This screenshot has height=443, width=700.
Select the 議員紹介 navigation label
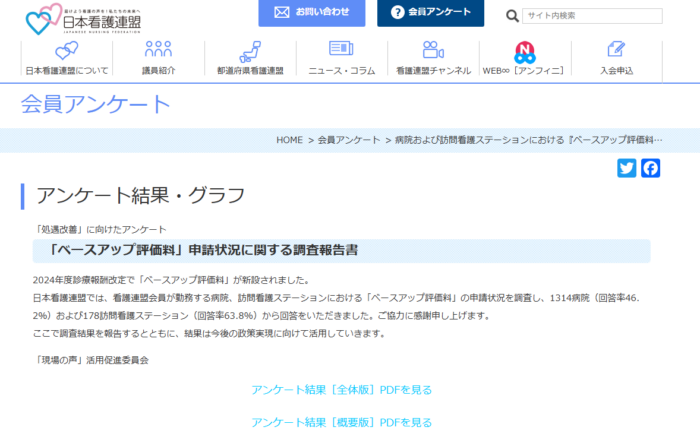158,71
